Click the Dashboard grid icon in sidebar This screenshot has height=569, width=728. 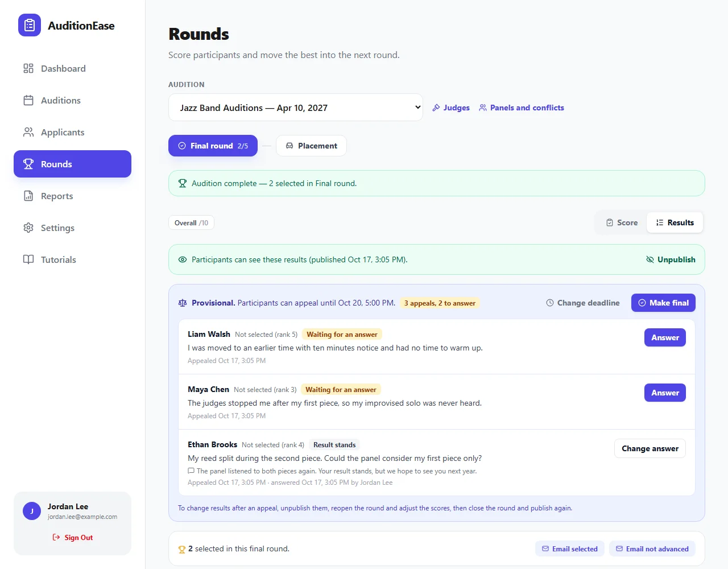point(28,68)
